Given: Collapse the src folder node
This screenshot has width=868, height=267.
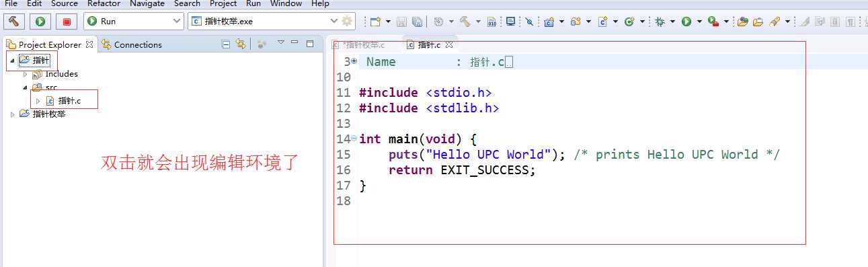Looking at the screenshot, I should point(25,87).
